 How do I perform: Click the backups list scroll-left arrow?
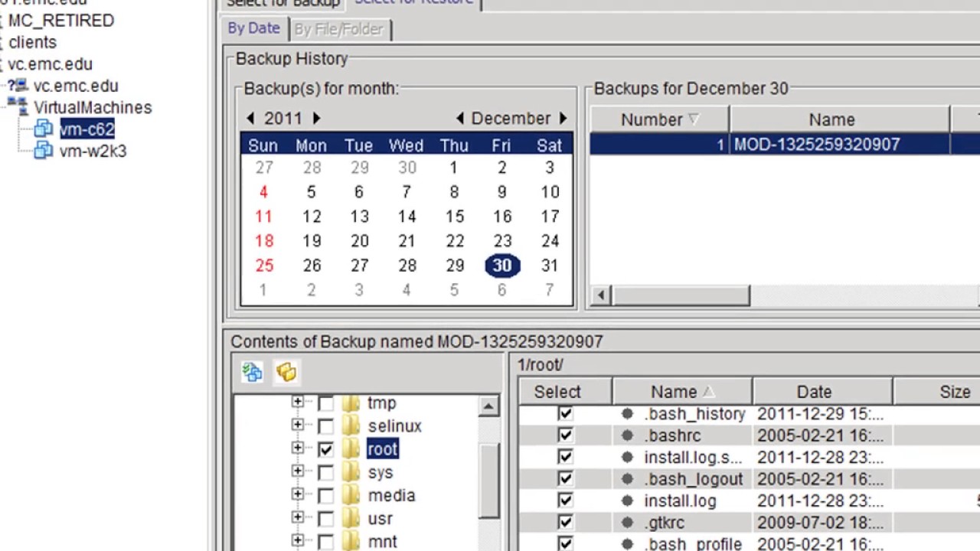[x=601, y=295]
